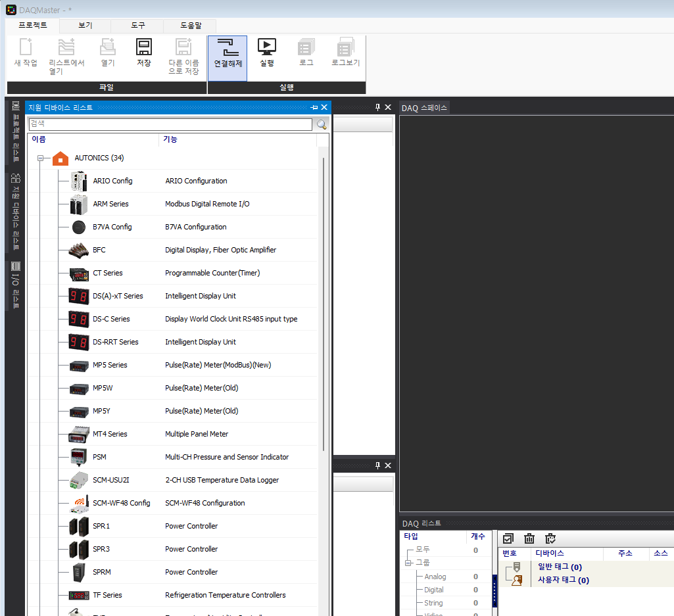Image resolution: width=674 pixels, height=616 pixels.
Task: Sort by 기능 column header
Action: [237, 140]
